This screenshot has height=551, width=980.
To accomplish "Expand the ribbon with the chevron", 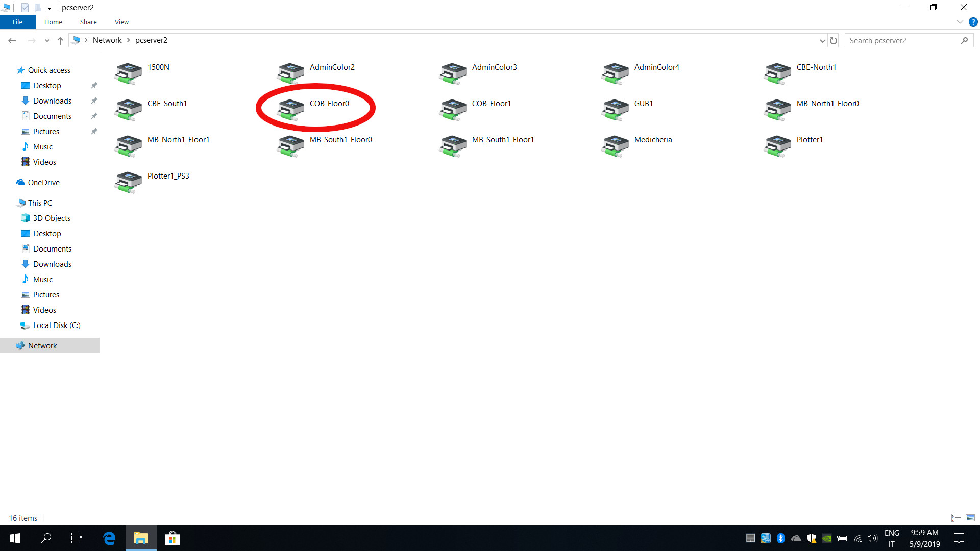I will (x=960, y=22).
